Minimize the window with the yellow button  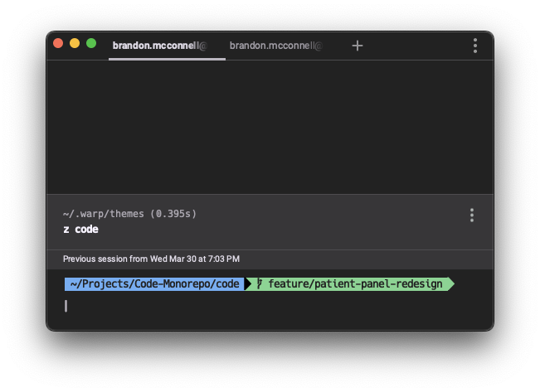pos(75,43)
